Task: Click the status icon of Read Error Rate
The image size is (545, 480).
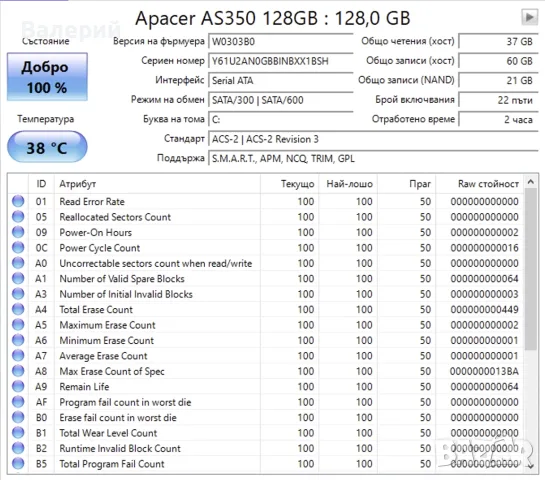Action: 18,201
